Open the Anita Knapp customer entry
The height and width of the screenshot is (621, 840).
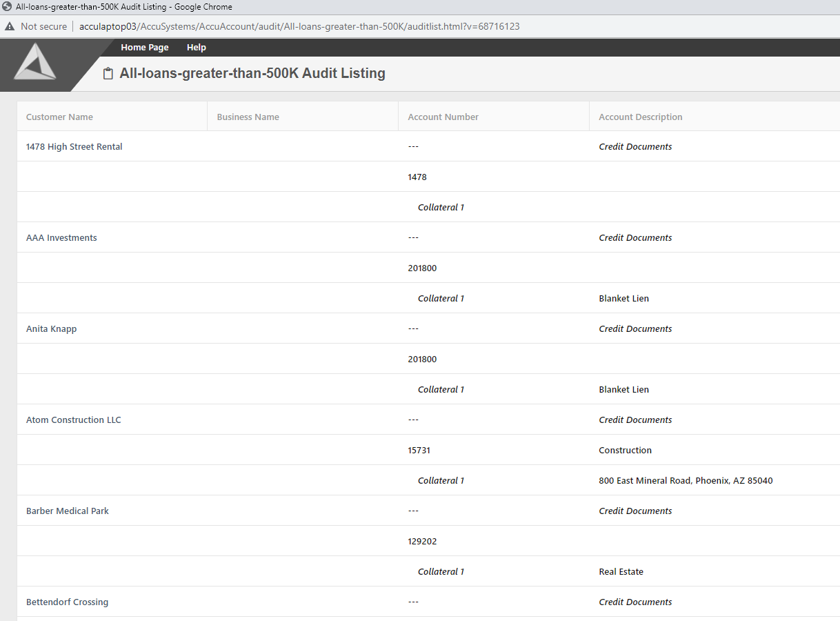click(51, 329)
